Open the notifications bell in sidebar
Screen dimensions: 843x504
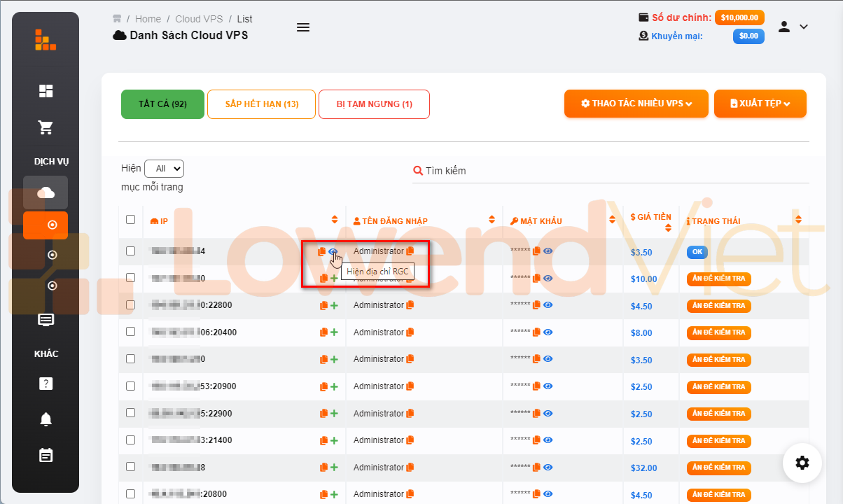46,419
